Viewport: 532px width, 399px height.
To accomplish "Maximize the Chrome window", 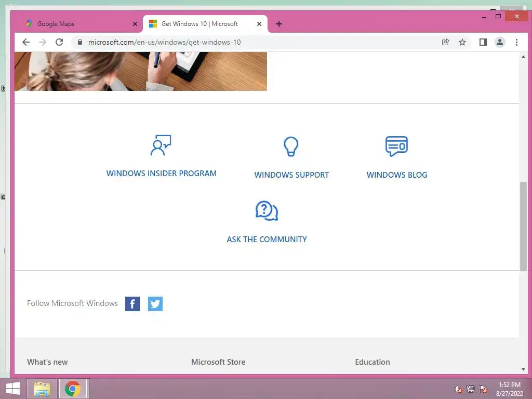I will [498, 16].
